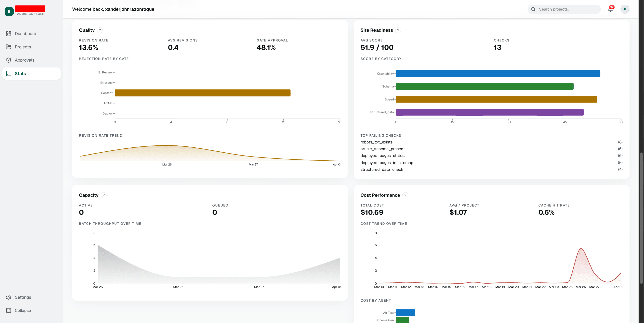Click the green B logo icon
This screenshot has width=644, height=323.
click(x=9, y=12)
